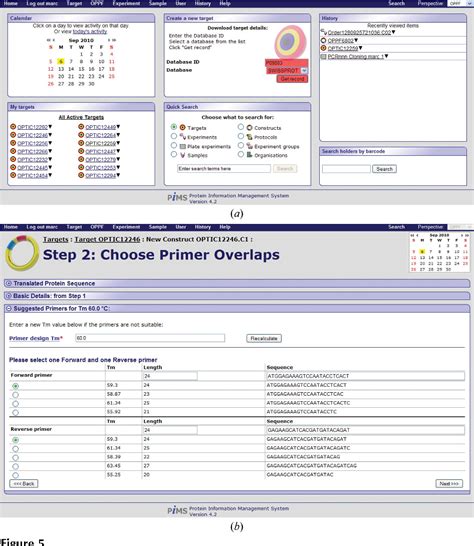Select forward primer radio with Tm 58.87
The width and height of the screenshot is (474, 546).
click(x=15, y=395)
